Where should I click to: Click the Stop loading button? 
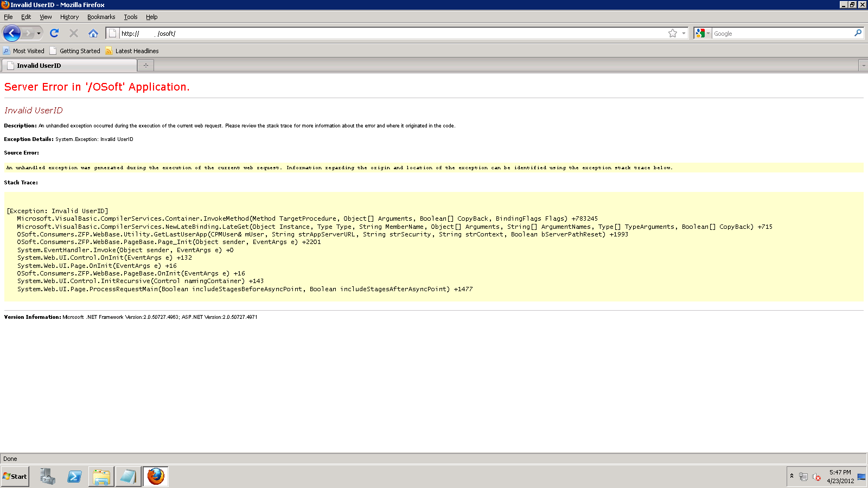(x=74, y=34)
